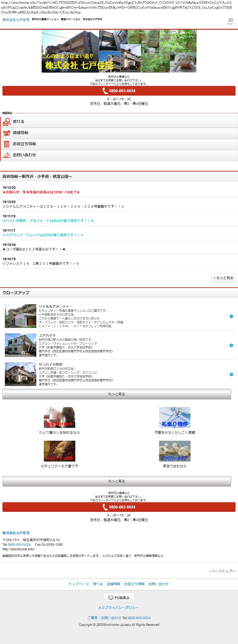Click the お問い合わせ paper plane icon
Screen dimensions: 238x644
click(7, 155)
